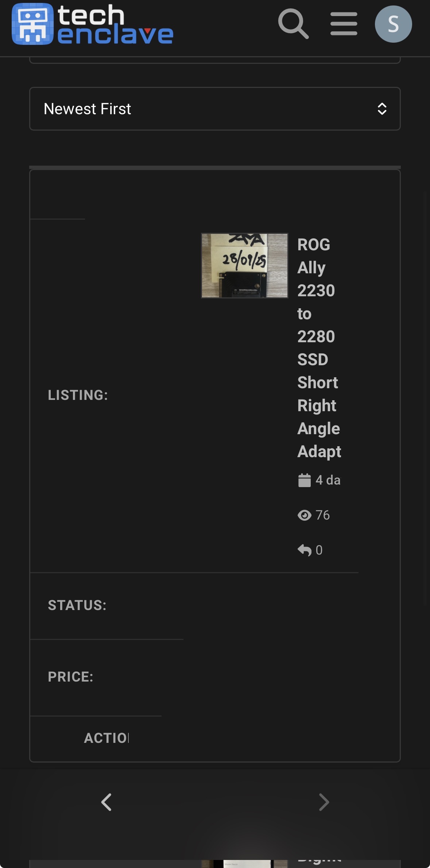The width and height of the screenshot is (430, 868).
Task: Click the 76 views count
Action: (x=323, y=515)
